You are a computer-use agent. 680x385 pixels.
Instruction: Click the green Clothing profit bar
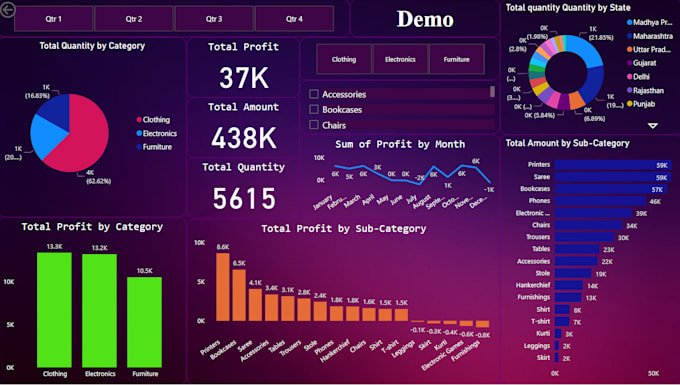pyautogui.click(x=54, y=310)
